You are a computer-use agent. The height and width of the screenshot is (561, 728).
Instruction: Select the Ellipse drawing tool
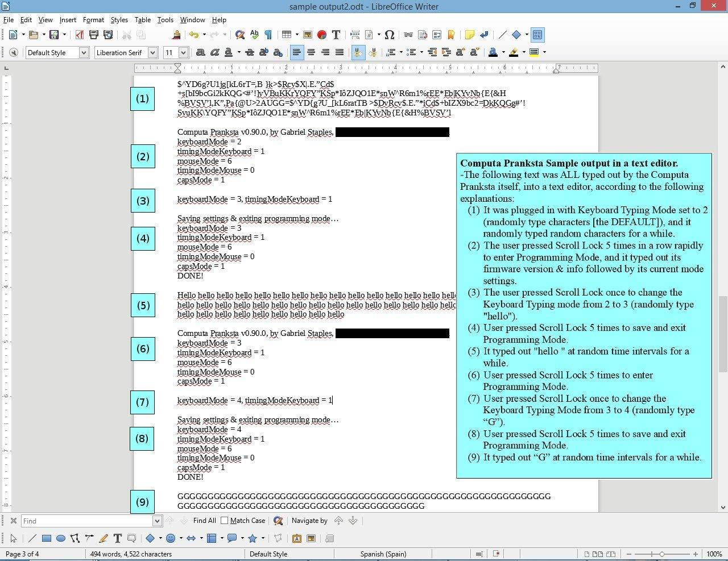[x=61, y=538]
